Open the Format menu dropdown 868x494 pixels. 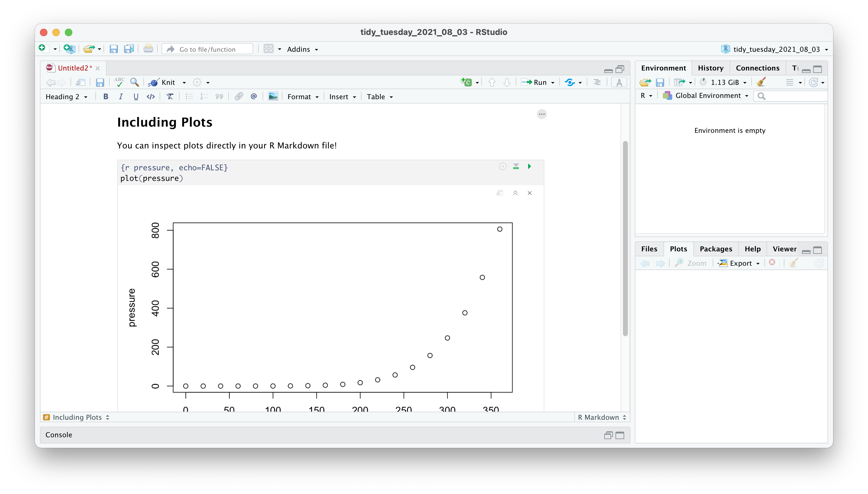302,97
